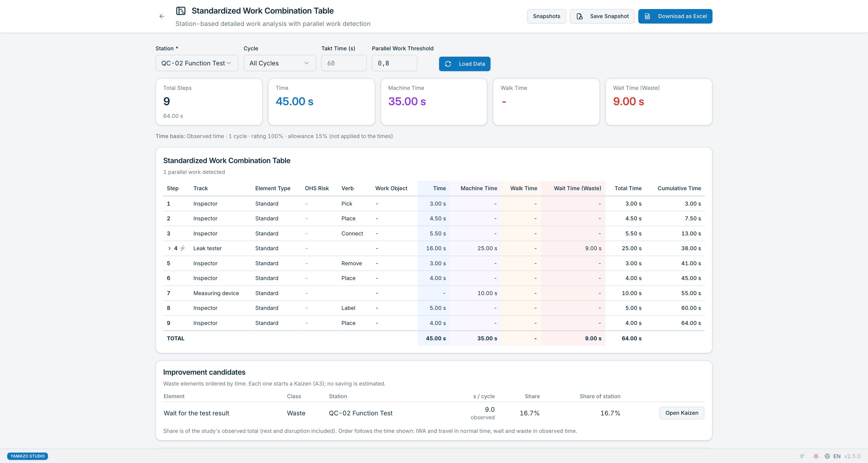The height and width of the screenshot is (463, 868).
Task: Click Save Snapshot
Action: pyautogui.click(x=602, y=16)
